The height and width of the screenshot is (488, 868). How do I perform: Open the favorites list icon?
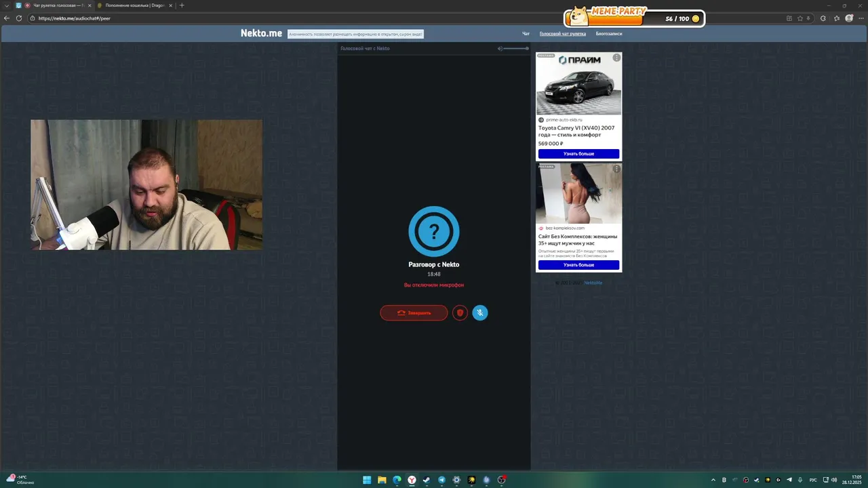(x=837, y=18)
